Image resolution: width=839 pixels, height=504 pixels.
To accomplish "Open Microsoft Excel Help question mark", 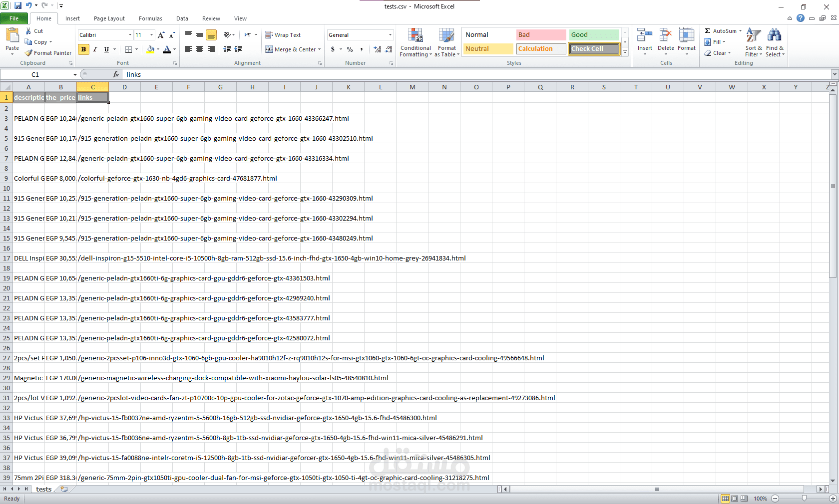I will 801,18.
